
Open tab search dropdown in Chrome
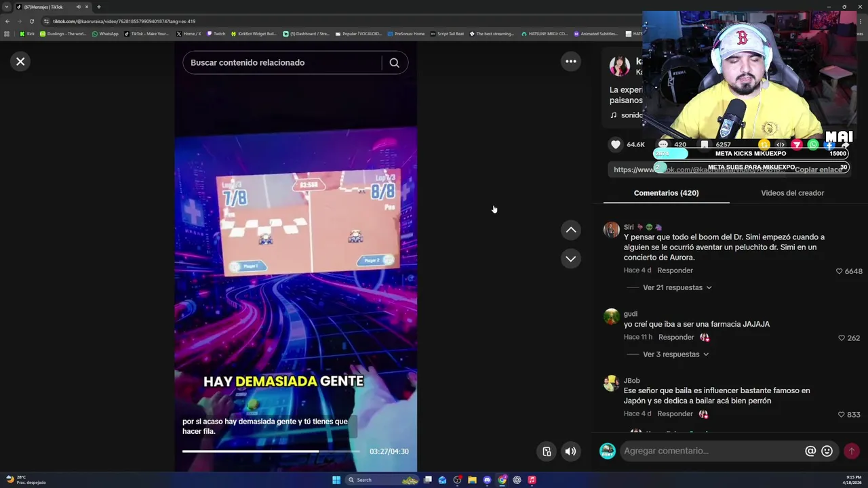coord(7,7)
